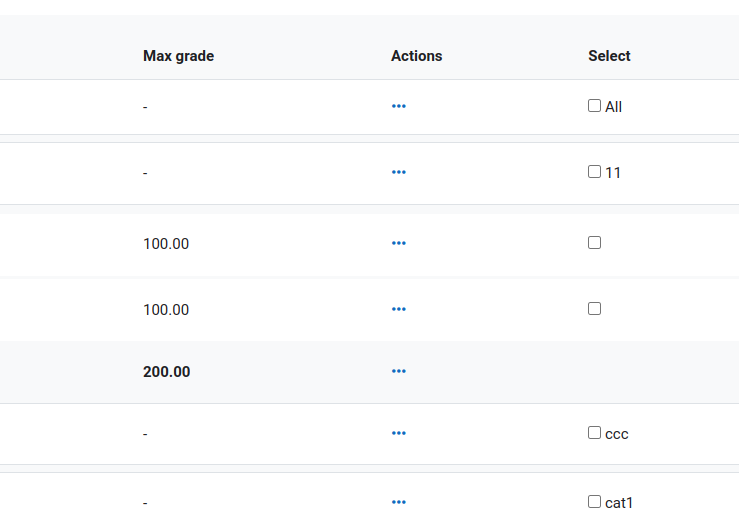Click the All label text
The height and width of the screenshot is (526, 739).
(614, 107)
